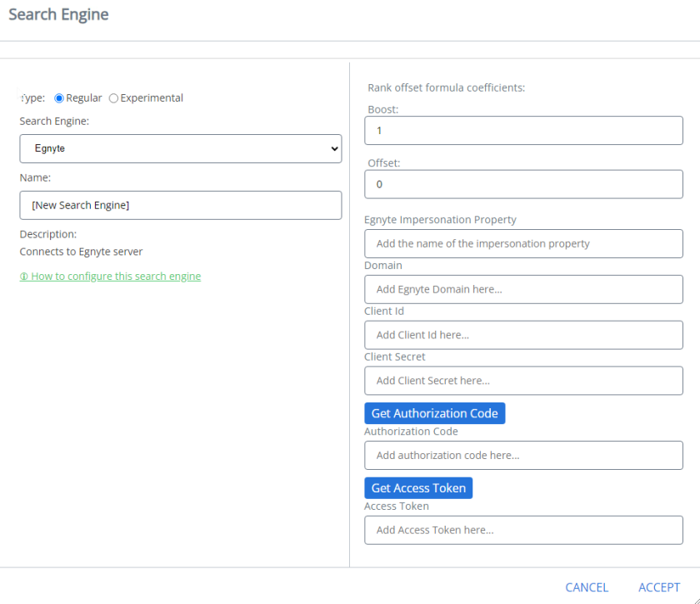Click the Authorization Code input field
The width and height of the screenshot is (700, 604).
pos(523,456)
